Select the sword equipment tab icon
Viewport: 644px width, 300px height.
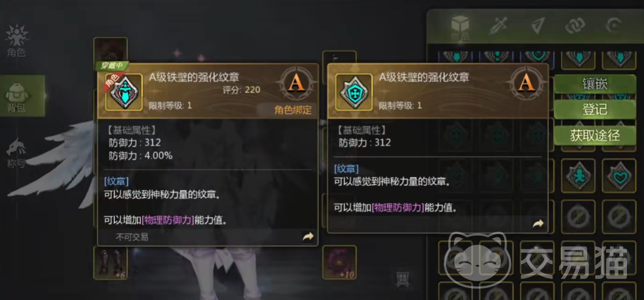coord(498,26)
